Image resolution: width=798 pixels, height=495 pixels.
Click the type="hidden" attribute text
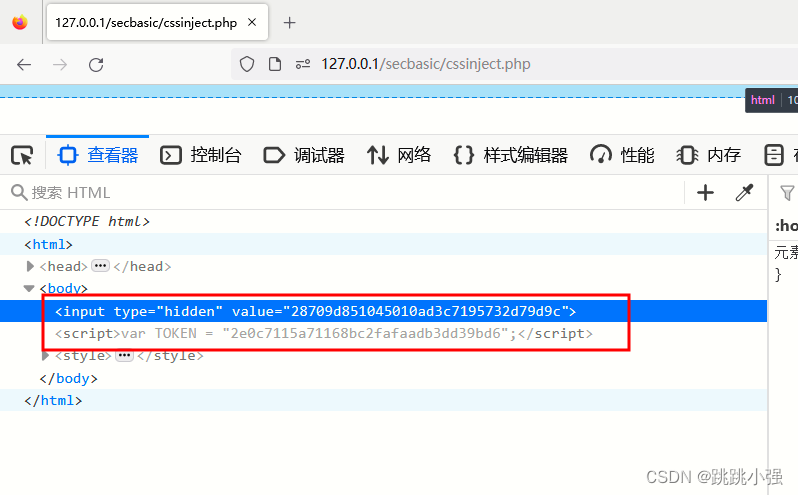pos(168,311)
